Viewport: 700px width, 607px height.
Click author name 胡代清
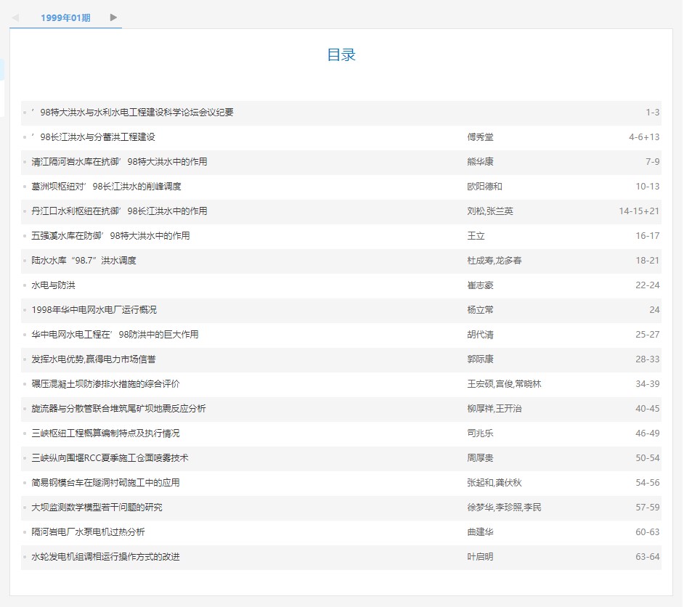[481, 334]
